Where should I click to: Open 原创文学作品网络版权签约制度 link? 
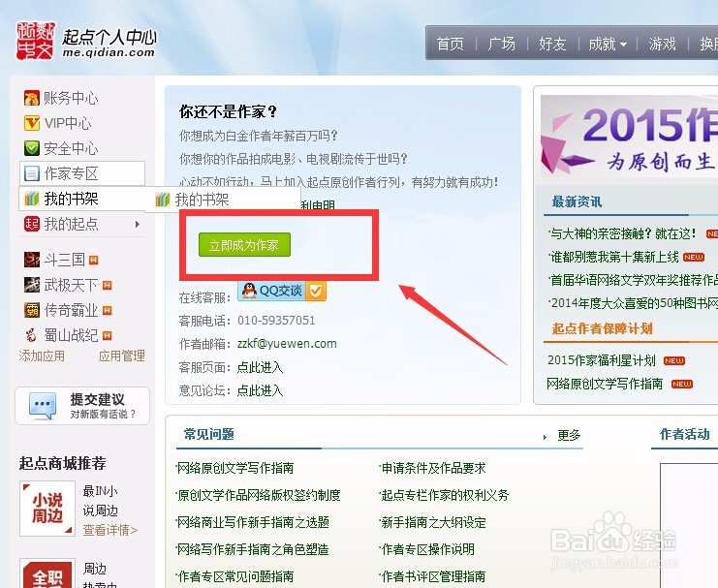point(259,495)
